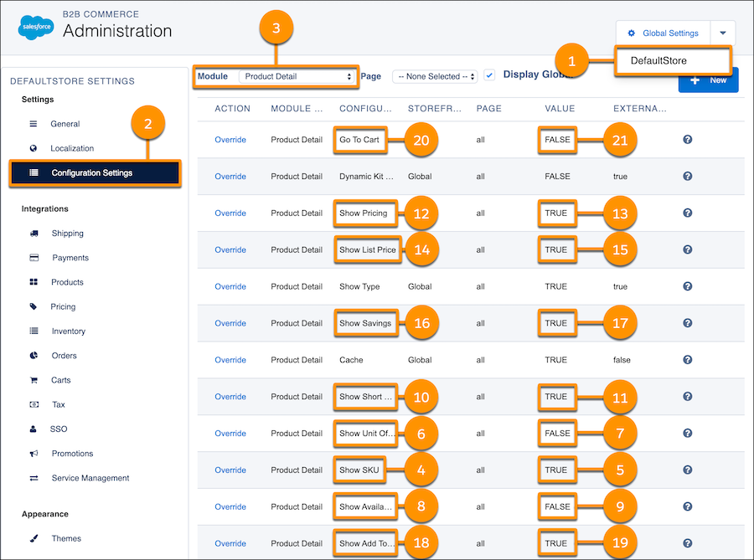
Task: Click the Show List Price configuration cell
Action: tap(368, 249)
